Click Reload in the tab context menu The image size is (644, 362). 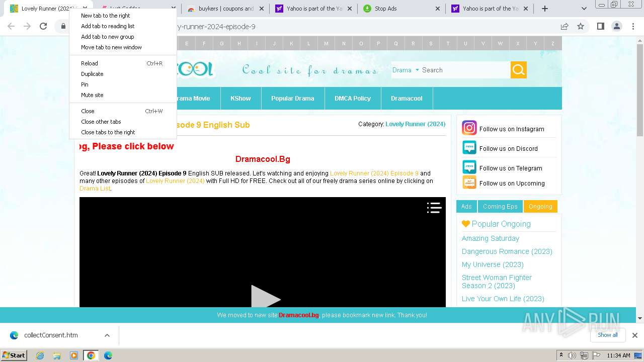(x=123, y=63)
